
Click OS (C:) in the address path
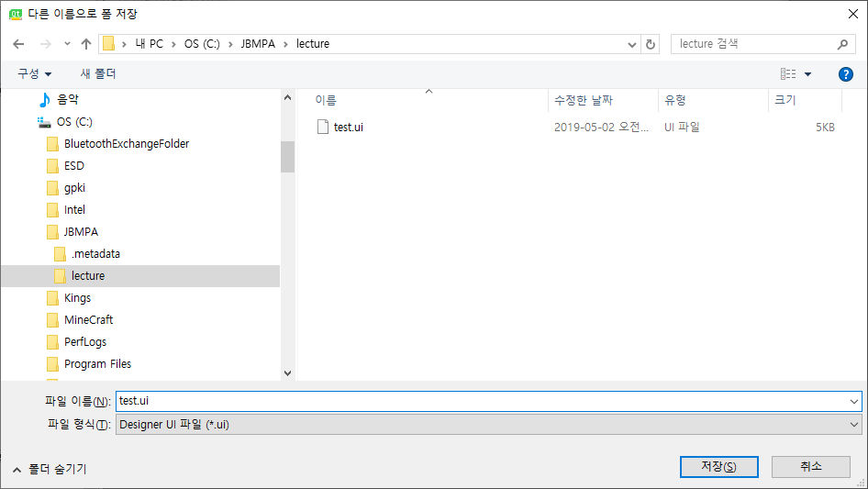point(202,44)
